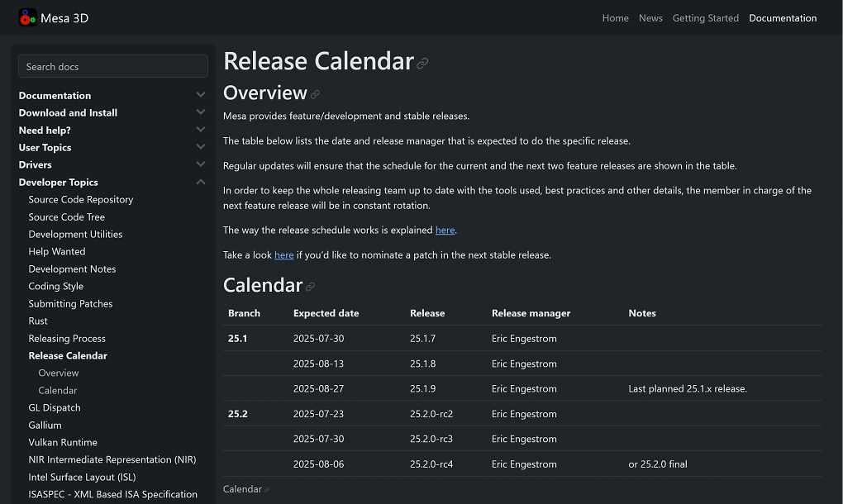Click the Calendar heading permalink icon

click(x=310, y=287)
